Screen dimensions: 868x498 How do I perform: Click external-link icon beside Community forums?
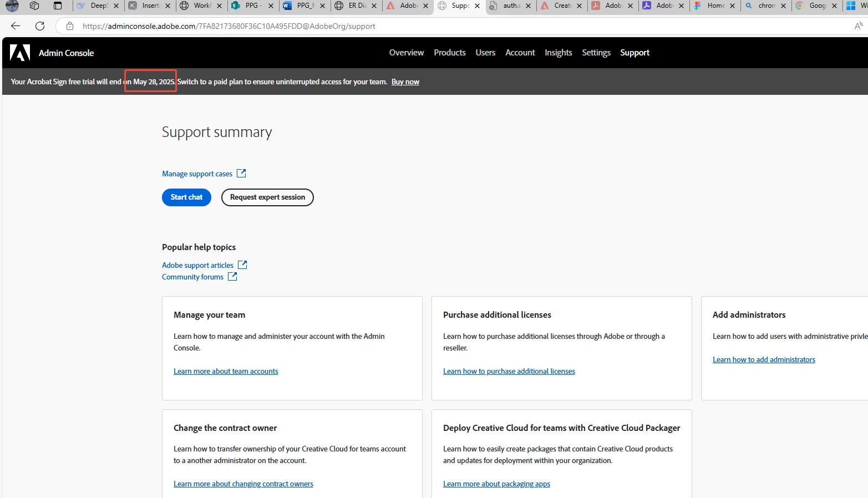[x=232, y=276]
